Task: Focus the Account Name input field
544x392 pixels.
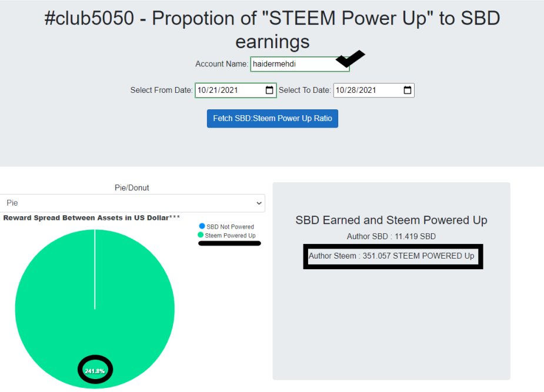Action: point(300,64)
